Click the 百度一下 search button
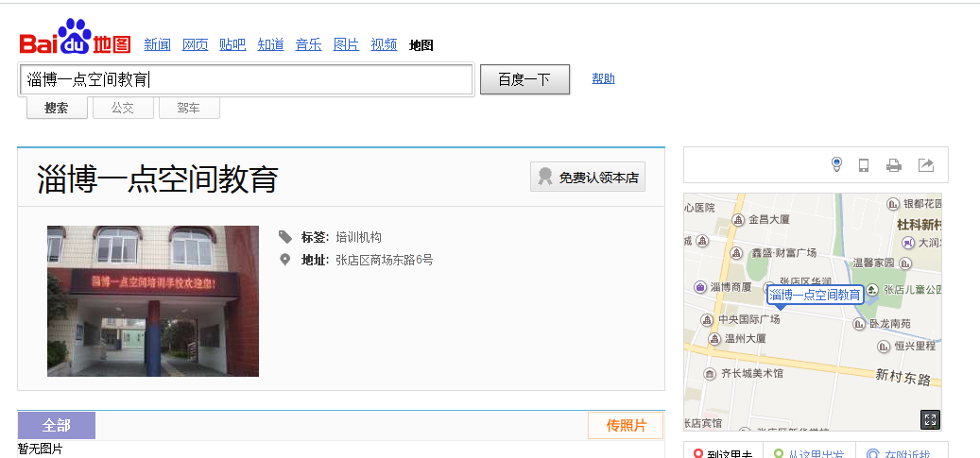This screenshot has height=458, width=980. [x=525, y=79]
